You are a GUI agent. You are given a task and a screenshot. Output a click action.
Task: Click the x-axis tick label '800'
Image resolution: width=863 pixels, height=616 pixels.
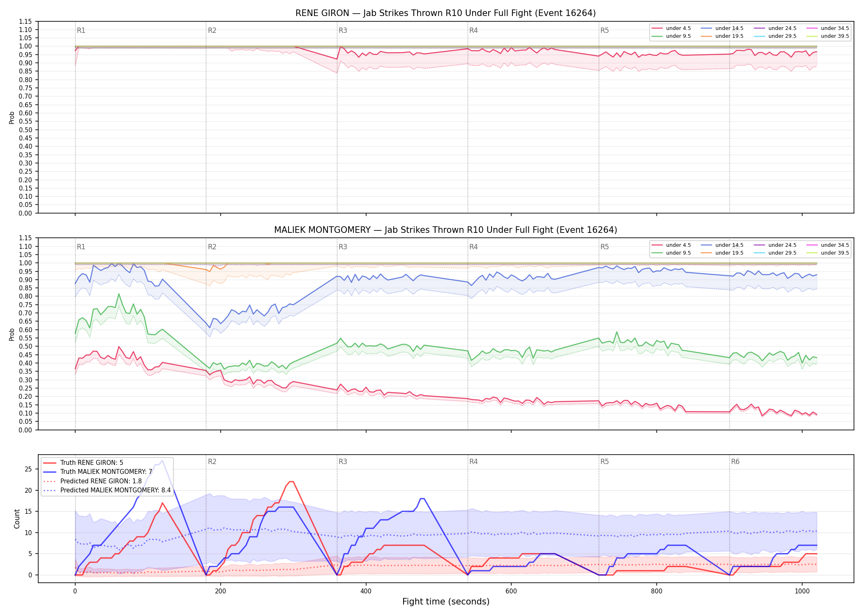tap(657, 591)
